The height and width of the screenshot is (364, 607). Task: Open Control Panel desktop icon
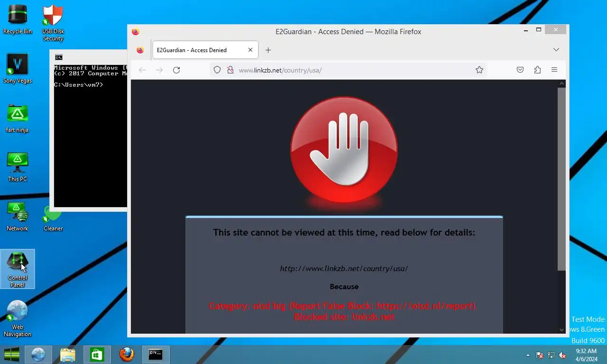click(18, 269)
